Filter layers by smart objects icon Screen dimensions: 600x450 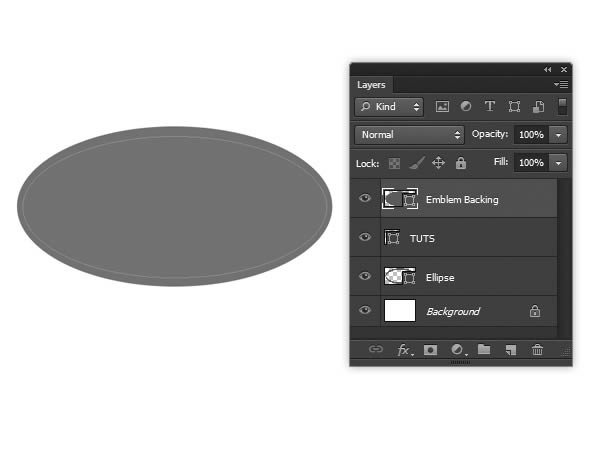pyautogui.click(x=538, y=106)
